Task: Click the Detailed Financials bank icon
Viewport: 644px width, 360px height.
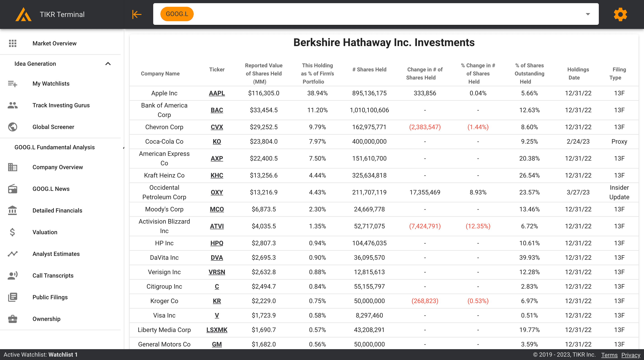Action: pyautogui.click(x=12, y=210)
